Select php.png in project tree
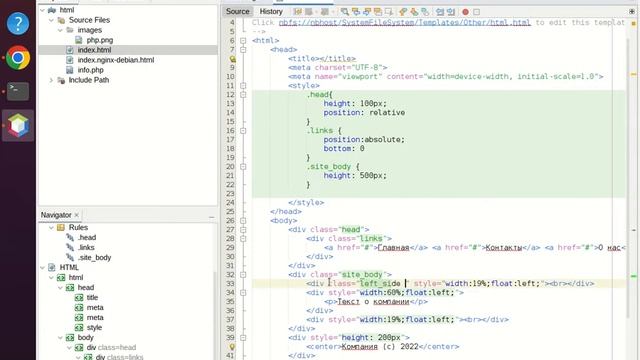Viewport: 640px width, 360px height. coord(100,40)
